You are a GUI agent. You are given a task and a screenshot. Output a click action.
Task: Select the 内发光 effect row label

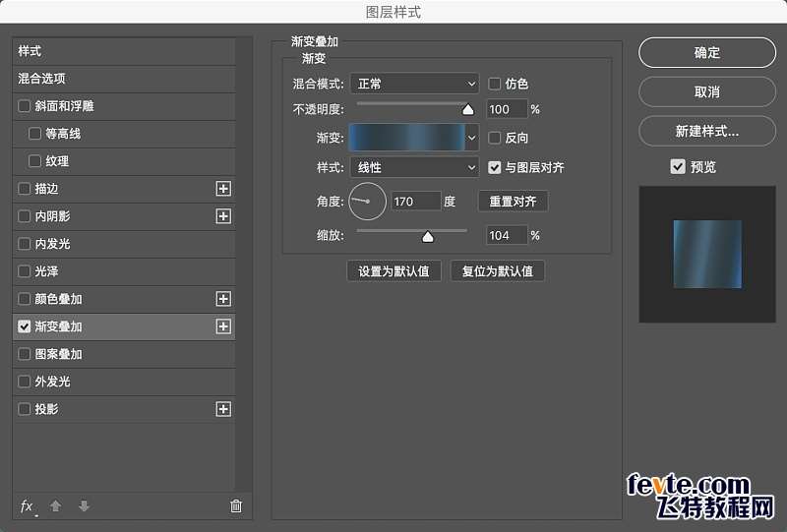[x=53, y=244]
